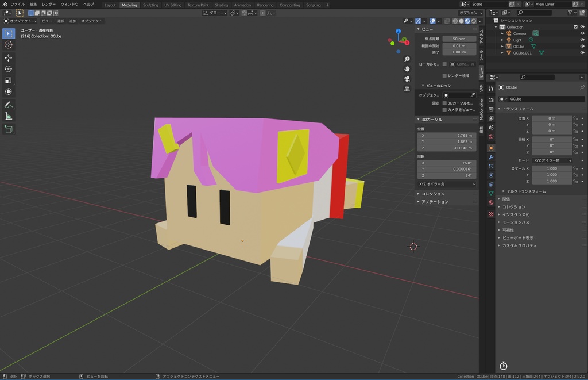Click the pin icon beside OCube in properties
This screenshot has width=588, height=380.
[x=582, y=87]
